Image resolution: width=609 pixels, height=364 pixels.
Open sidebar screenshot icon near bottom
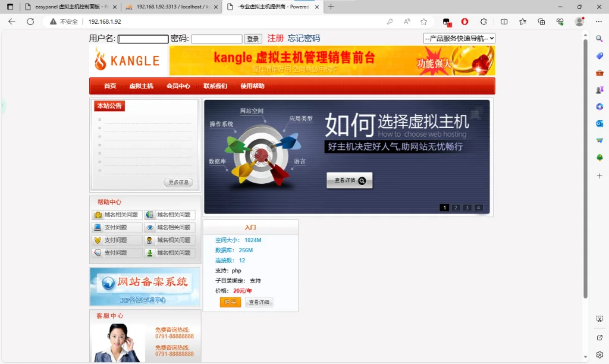tap(599, 319)
